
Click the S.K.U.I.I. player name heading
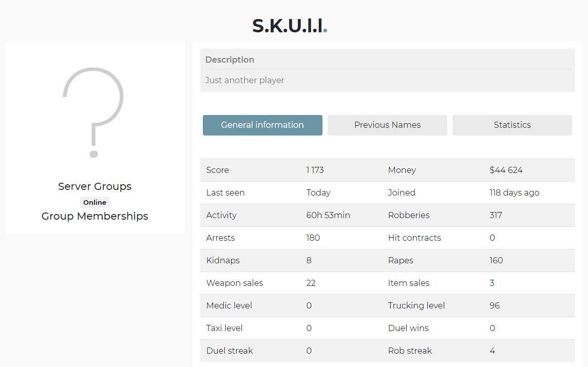click(290, 26)
